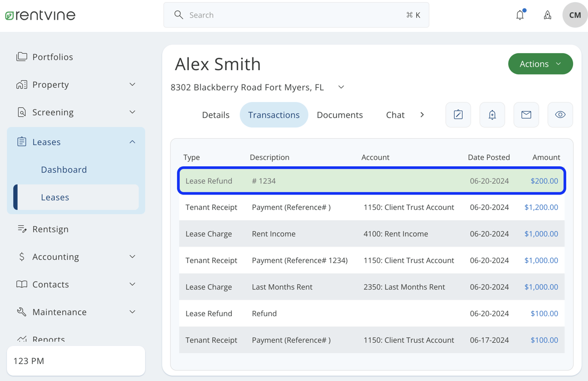Open the CM user avatar menu
Viewport: 588px width, 381px height.
[575, 15]
